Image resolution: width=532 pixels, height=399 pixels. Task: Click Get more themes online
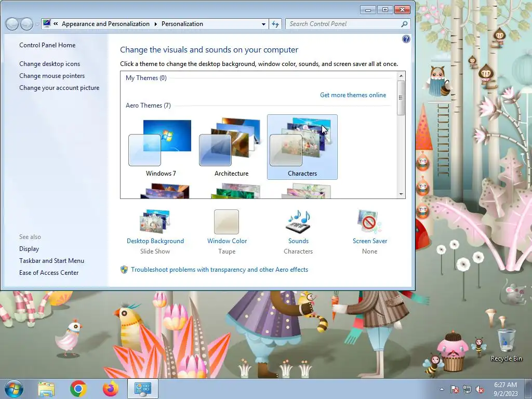[353, 95]
